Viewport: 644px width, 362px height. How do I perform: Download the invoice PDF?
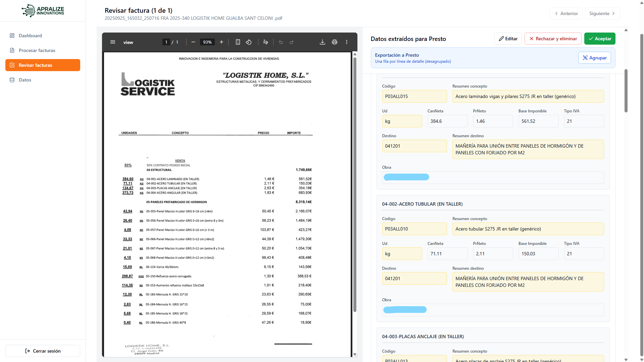[323, 42]
